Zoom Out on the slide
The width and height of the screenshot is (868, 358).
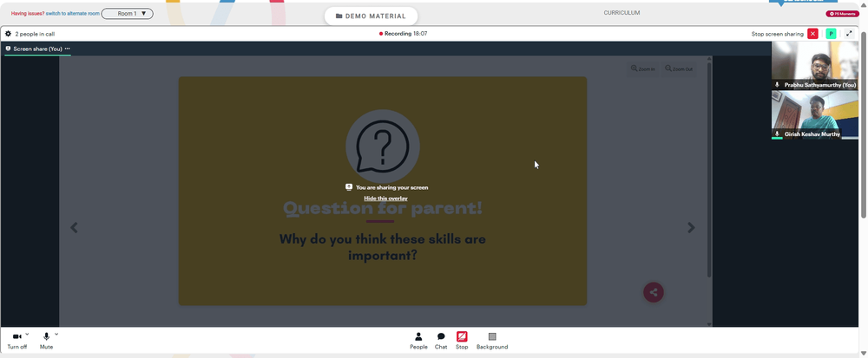click(679, 69)
